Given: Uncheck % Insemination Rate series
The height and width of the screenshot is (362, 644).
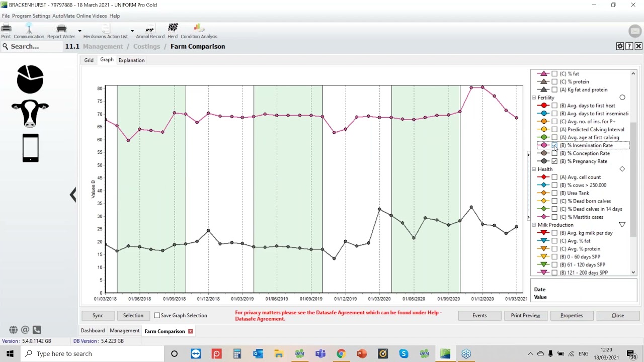Looking at the screenshot, I should [x=554, y=145].
